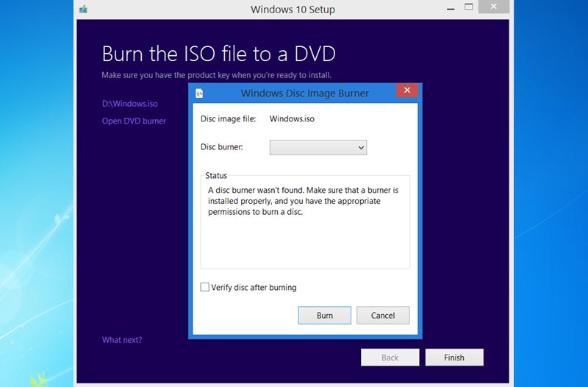The image size is (588, 387).
Task: Click the disc image icon in the Burner title bar
Action: click(x=199, y=93)
